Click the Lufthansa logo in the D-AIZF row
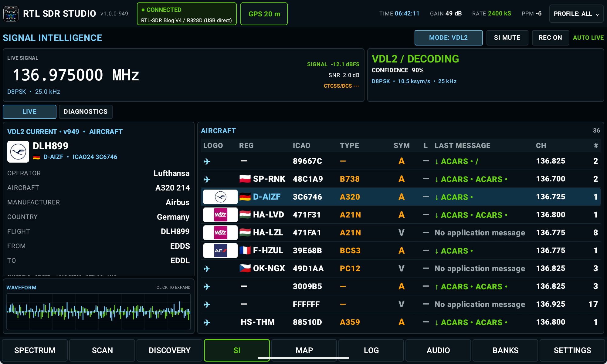Screen dimensions: 607x364 click(x=220, y=197)
